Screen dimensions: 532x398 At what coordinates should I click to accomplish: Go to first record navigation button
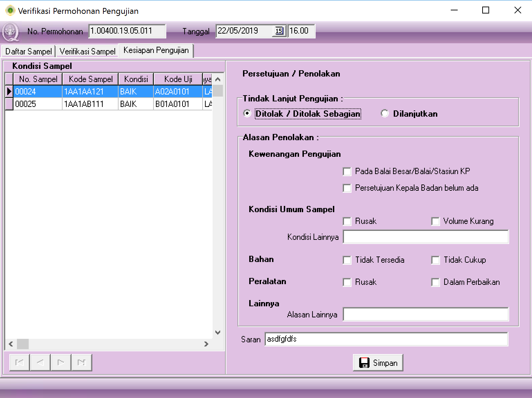19,362
